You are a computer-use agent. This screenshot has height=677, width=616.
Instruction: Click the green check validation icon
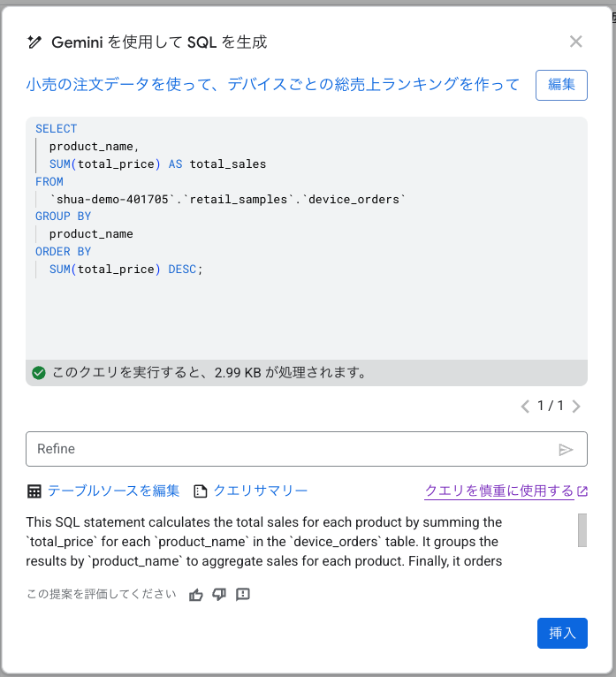coord(39,373)
